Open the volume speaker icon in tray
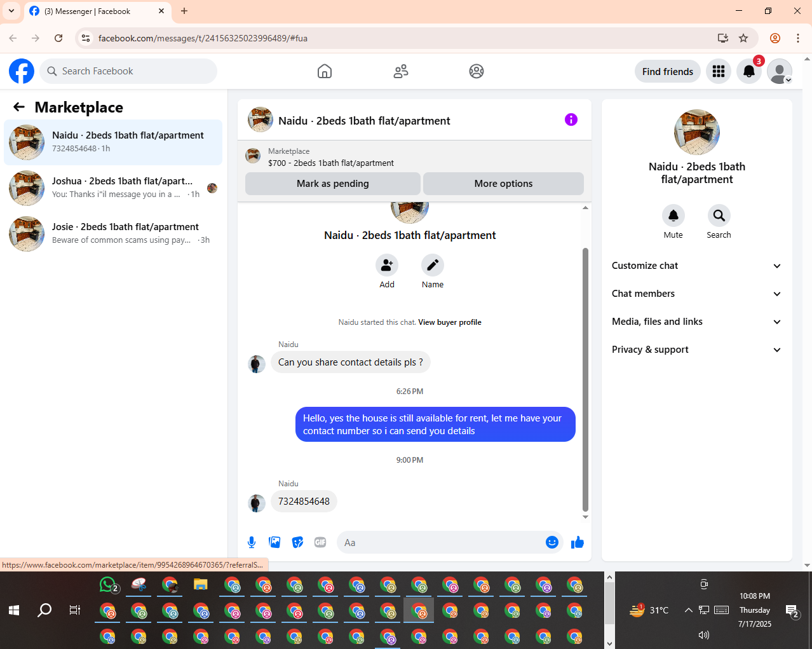The image size is (812, 649). coord(703,635)
